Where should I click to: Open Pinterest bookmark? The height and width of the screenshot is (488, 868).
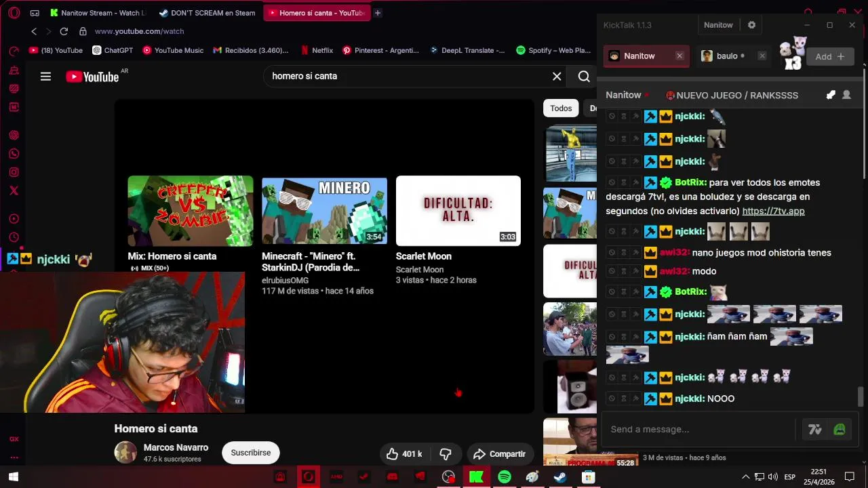380,50
